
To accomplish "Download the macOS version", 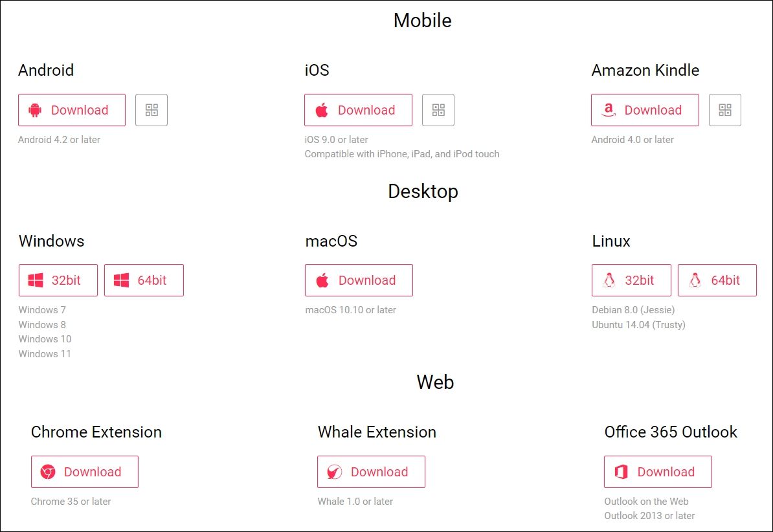I will point(358,280).
